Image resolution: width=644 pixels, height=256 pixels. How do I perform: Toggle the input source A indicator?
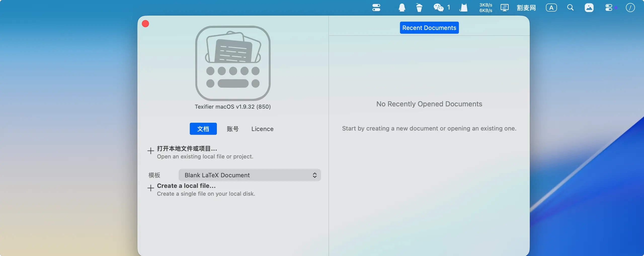(551, 8)
